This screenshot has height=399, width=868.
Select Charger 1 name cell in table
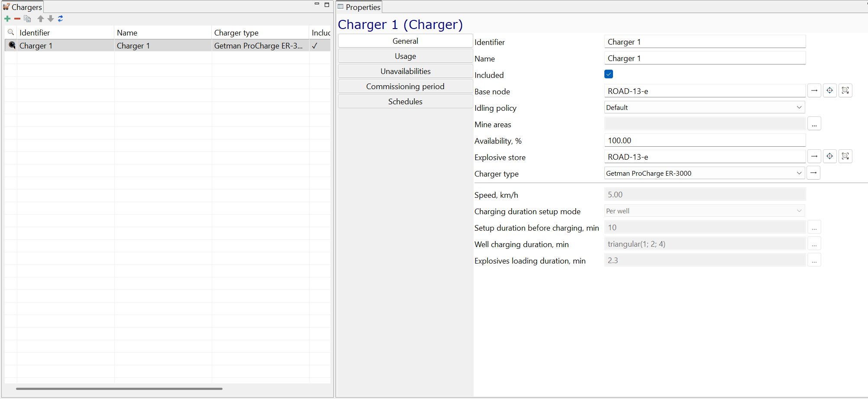pos(163,45)
